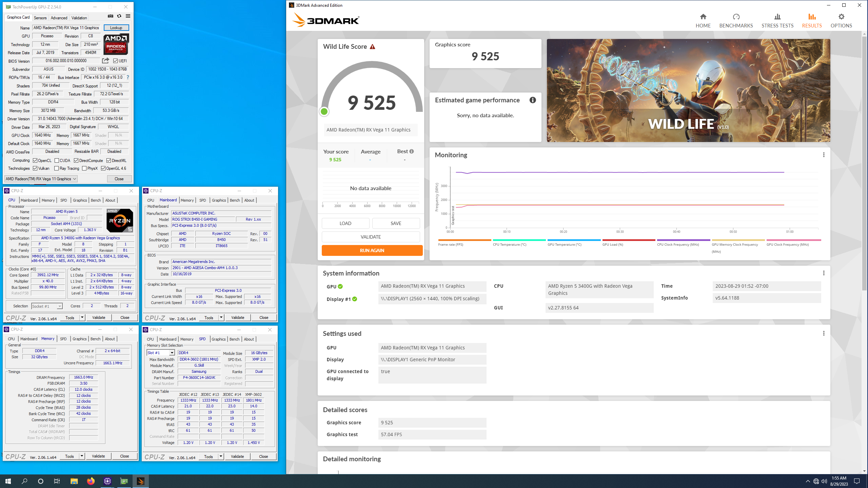Viewport: 868px width, 488px height.
Task: Click the 3DMark LOAD button
Action: (346, 223)
